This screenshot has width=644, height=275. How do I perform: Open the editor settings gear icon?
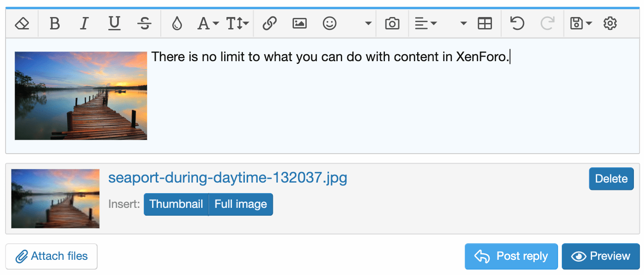[x=610, y=23]
